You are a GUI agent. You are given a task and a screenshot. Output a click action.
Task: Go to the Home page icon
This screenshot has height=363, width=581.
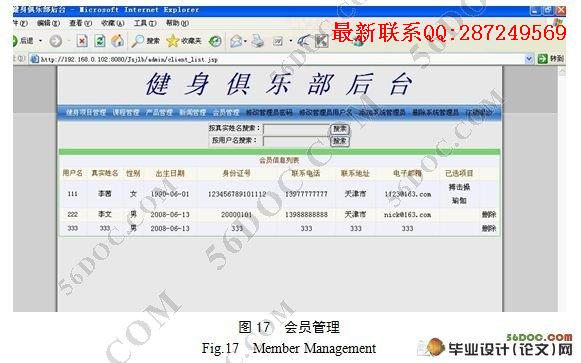[118, 41]
